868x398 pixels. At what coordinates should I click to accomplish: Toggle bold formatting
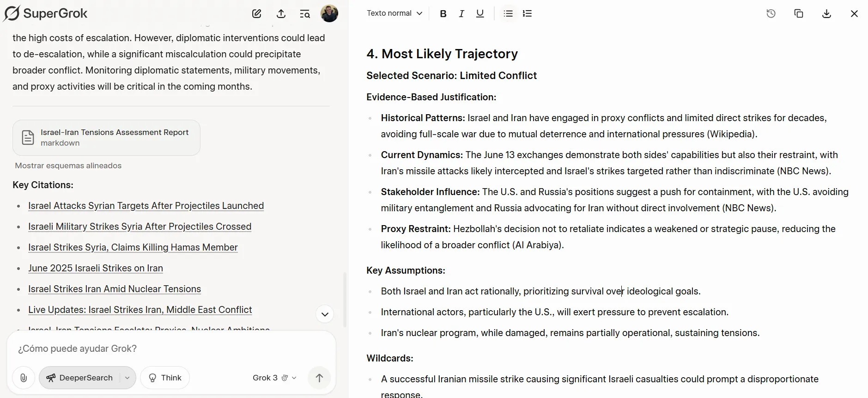[443, 14]
